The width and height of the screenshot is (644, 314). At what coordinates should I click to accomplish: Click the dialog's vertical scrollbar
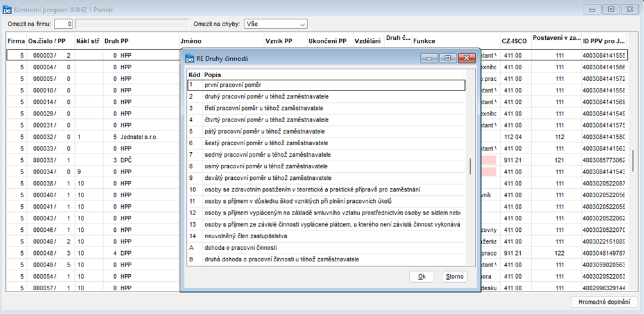point(471,166)
